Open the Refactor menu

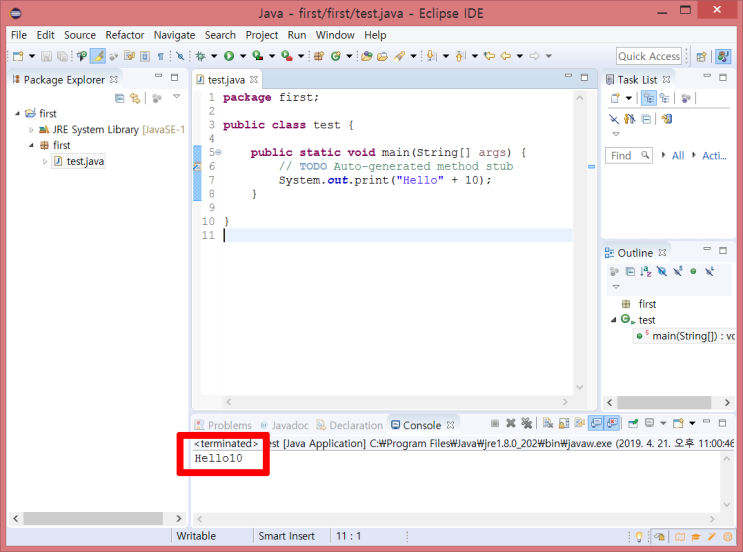pos(125,35)
